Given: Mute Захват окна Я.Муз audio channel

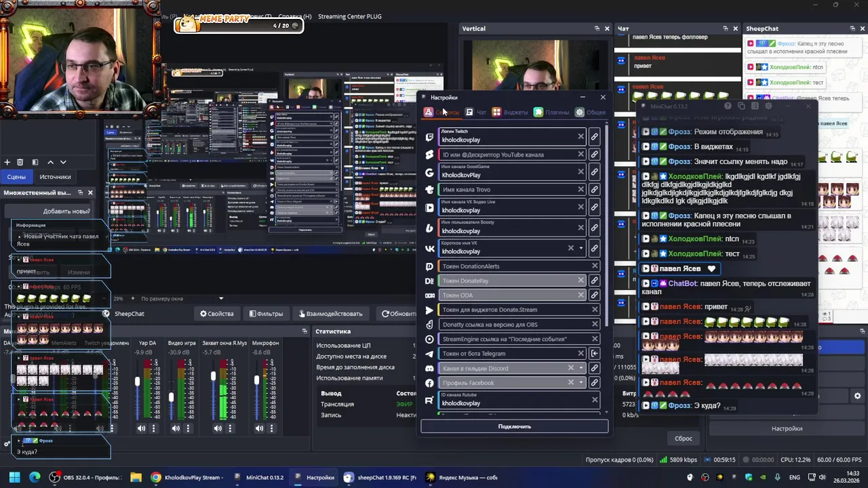Looking at the screenshot, I should tap(218, 428).
